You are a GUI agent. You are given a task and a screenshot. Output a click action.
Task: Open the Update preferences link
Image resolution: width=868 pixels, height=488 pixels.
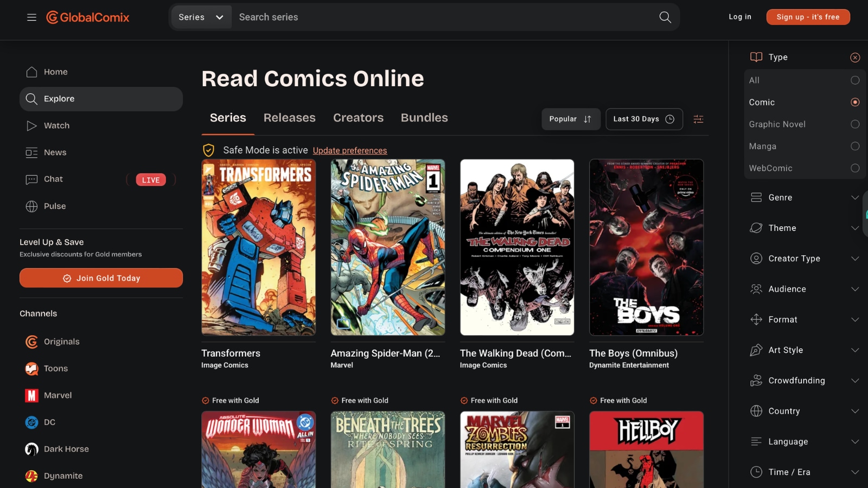pyautogui.click(x=350, y=151)
